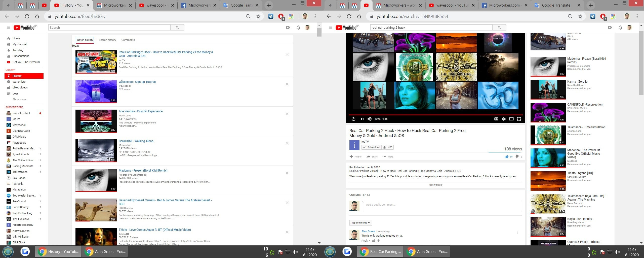644x258 pixels.
Task: Remove Madonna - Frozen from watch history
Action: tap(287, 173)
